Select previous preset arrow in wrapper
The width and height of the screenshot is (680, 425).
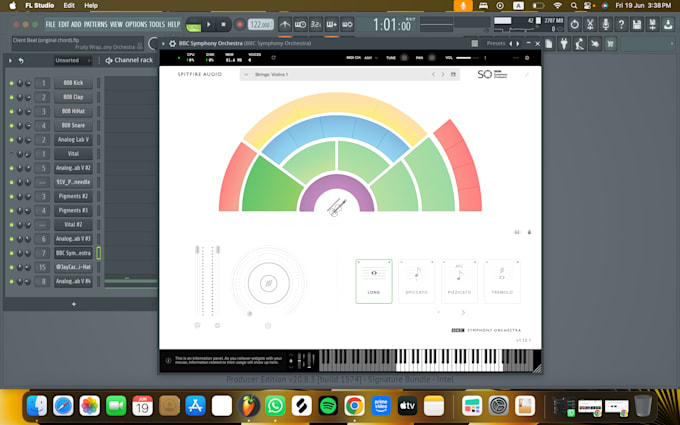point(510,43)
